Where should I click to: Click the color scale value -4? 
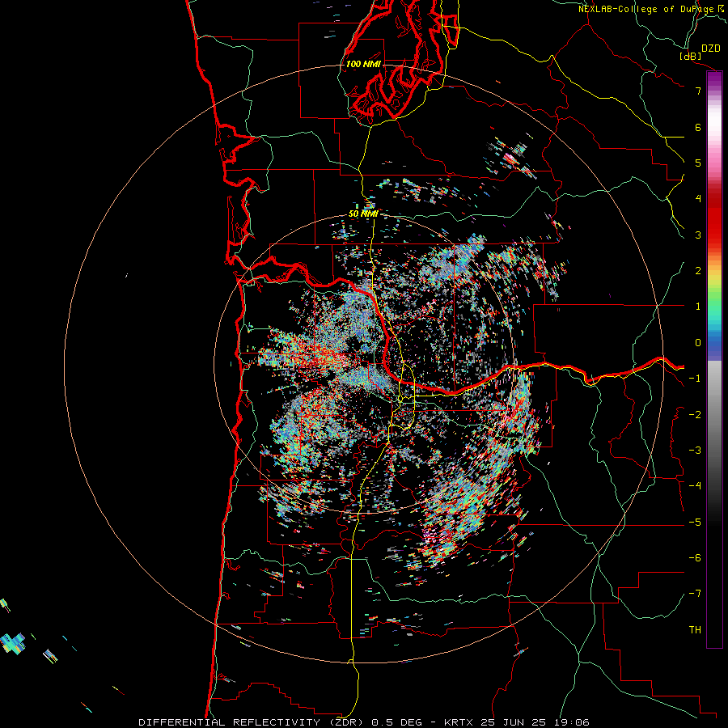(695, 486)
